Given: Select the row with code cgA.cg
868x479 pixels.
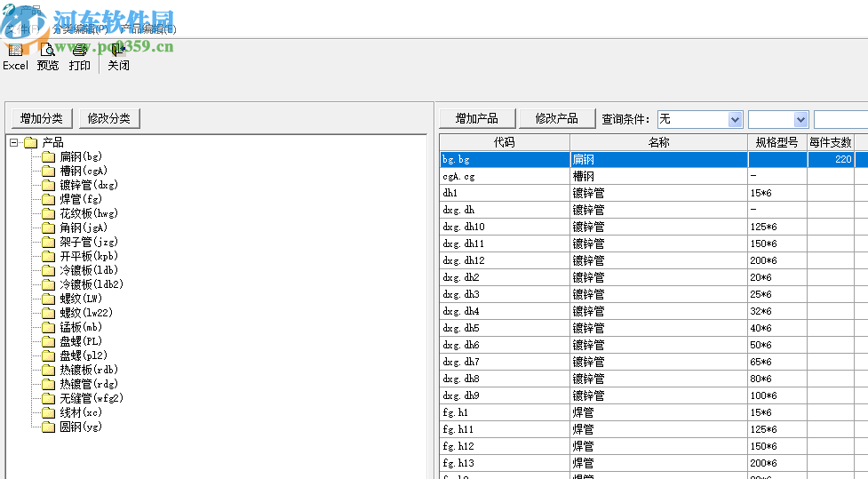Looking at the screenshot, I should (654, 176).
